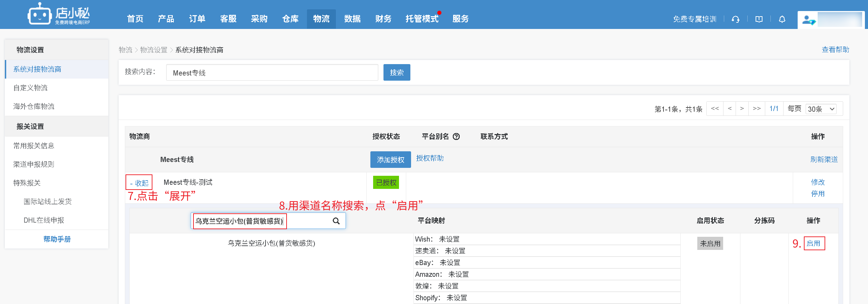Click the blue 搜索 button
The width and height of the screenshot is (868, 304).
[x=397, y=72]
